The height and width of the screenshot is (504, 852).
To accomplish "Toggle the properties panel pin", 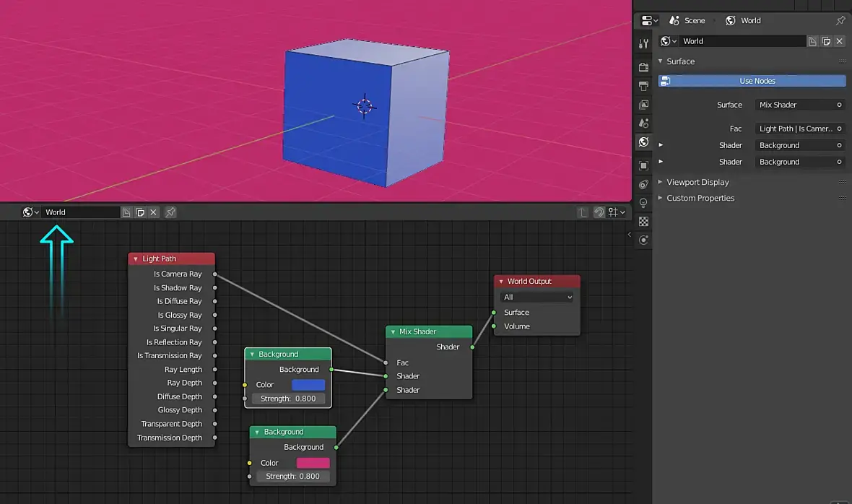I will pyautogui.click(x=840, y=20).
